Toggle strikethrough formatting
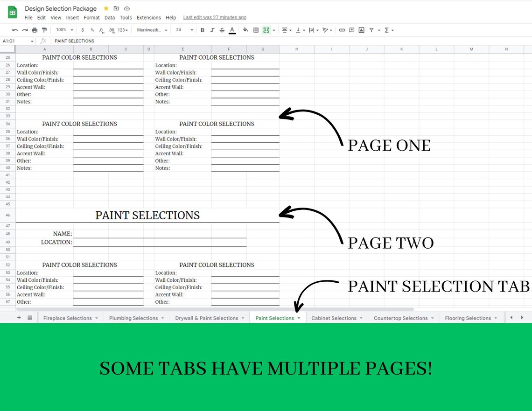 222,30
